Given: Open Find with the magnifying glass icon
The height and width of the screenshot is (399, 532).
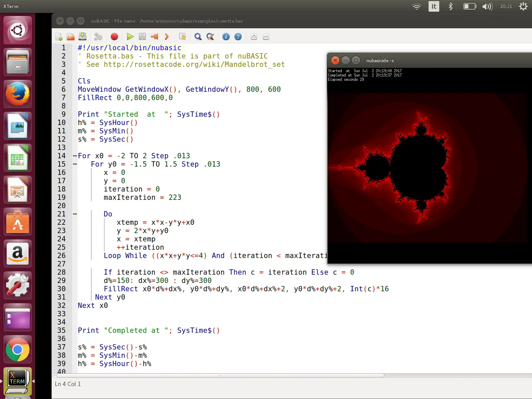Looking at the screenshot, I should click(x=198, y=37).
